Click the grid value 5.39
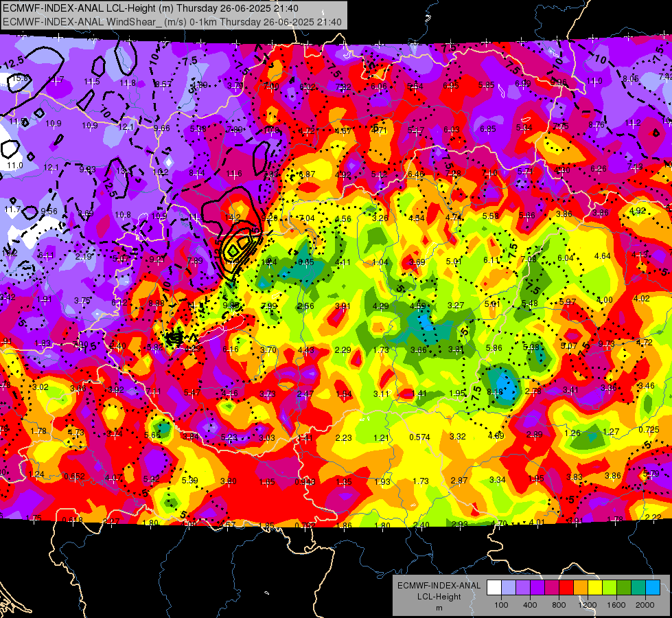Screen dimensions: 672x618 [189, 481]
